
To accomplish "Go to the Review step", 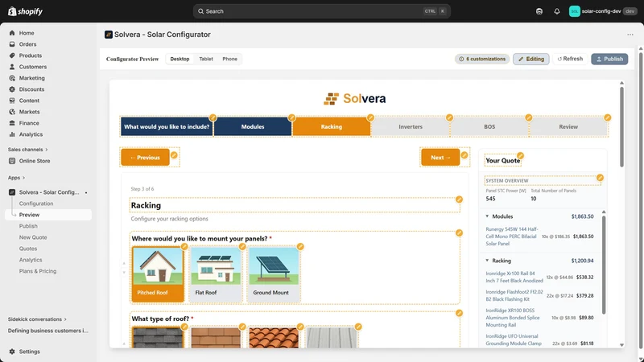I will [x=568, y=127].
